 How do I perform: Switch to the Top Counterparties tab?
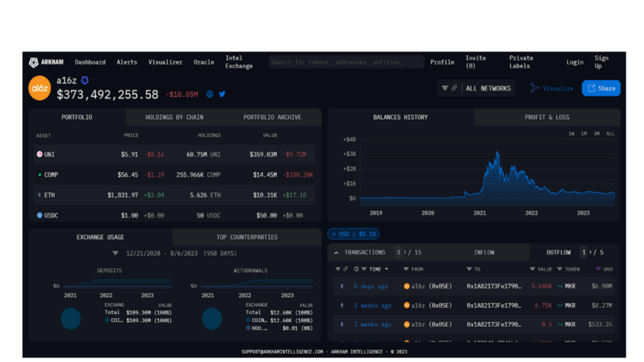[247, 237]
